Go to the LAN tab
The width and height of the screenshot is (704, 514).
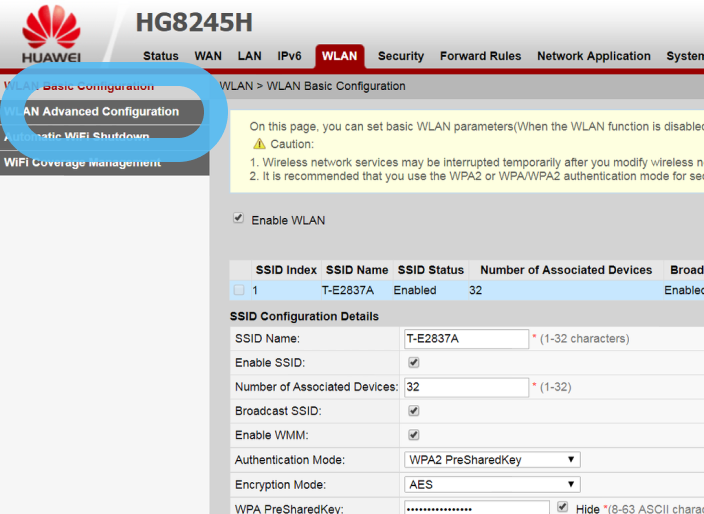250,56
